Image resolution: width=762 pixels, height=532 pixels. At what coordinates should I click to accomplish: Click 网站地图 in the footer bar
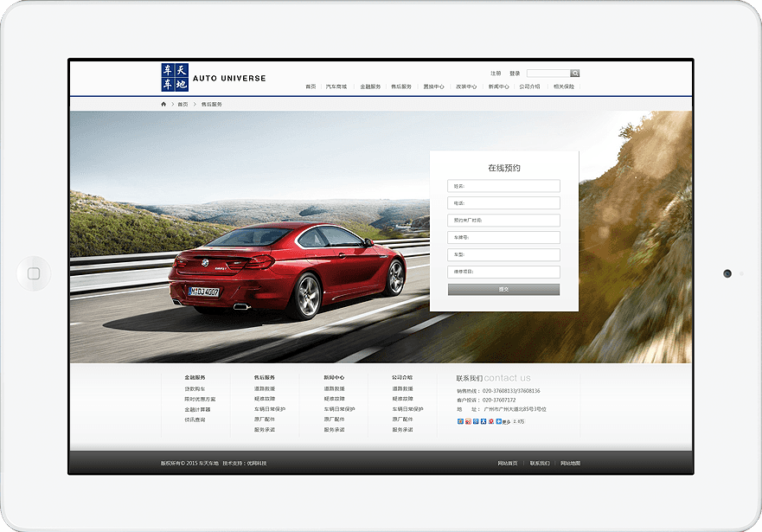[570, 463]
